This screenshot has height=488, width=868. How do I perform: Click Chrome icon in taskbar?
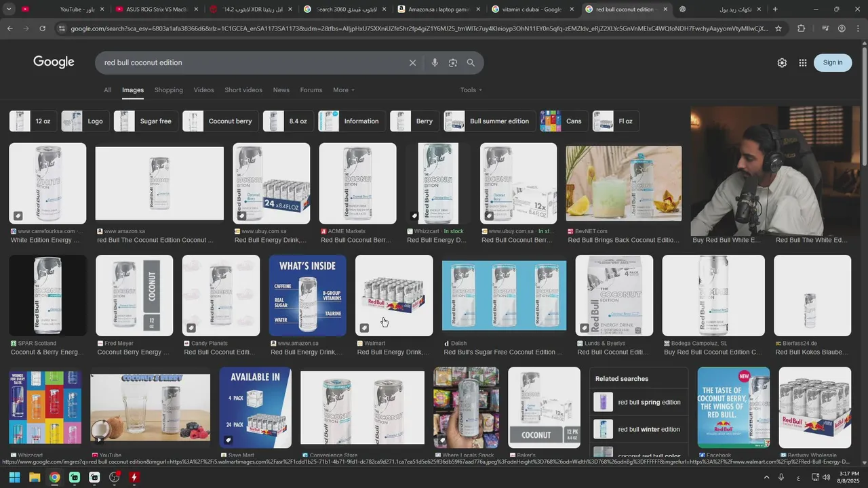[54, 477]
